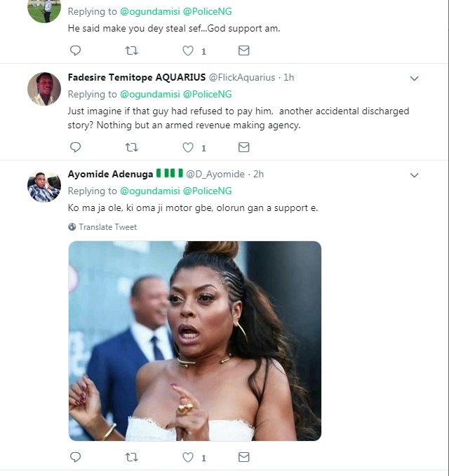Like Ayomide Adenuga's tweet

[x=188, y=457]
